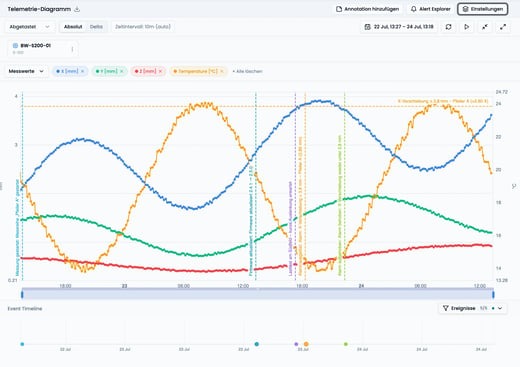Click the bell icon of Alert Explorer

coord(414,9)
